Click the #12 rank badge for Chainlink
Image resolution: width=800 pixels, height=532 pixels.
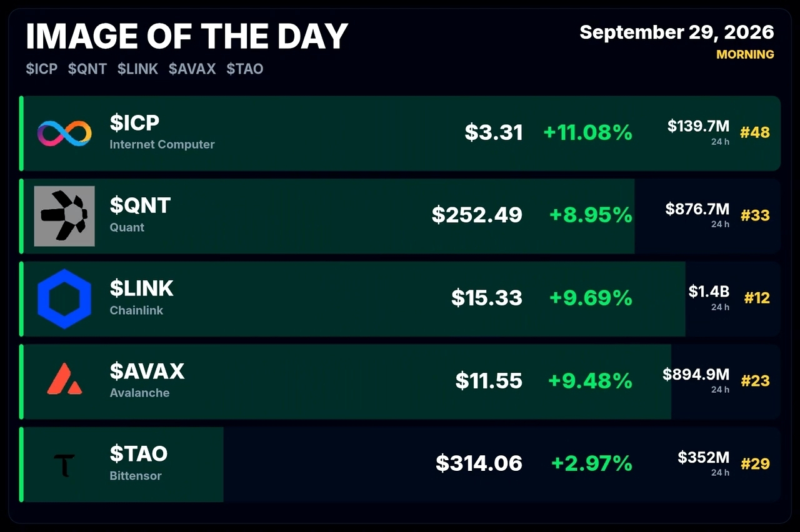(x=757, y=298)
